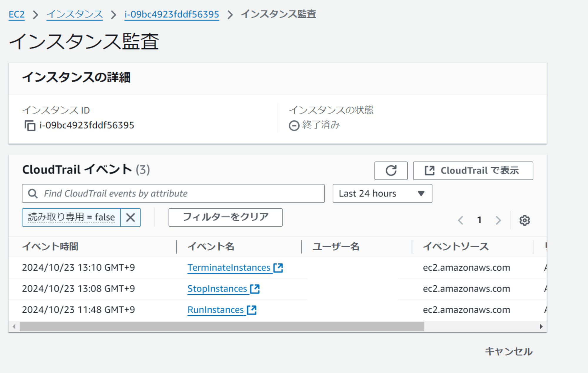Open the TerminateInstances event link
588x373 pixels.
point(229,268)
